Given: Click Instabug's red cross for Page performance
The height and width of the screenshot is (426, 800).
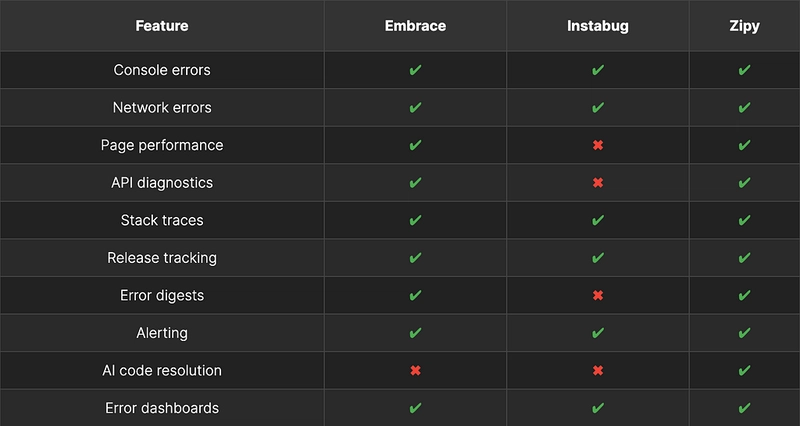Looking at the screenshot, I should (x=598, y=145).
